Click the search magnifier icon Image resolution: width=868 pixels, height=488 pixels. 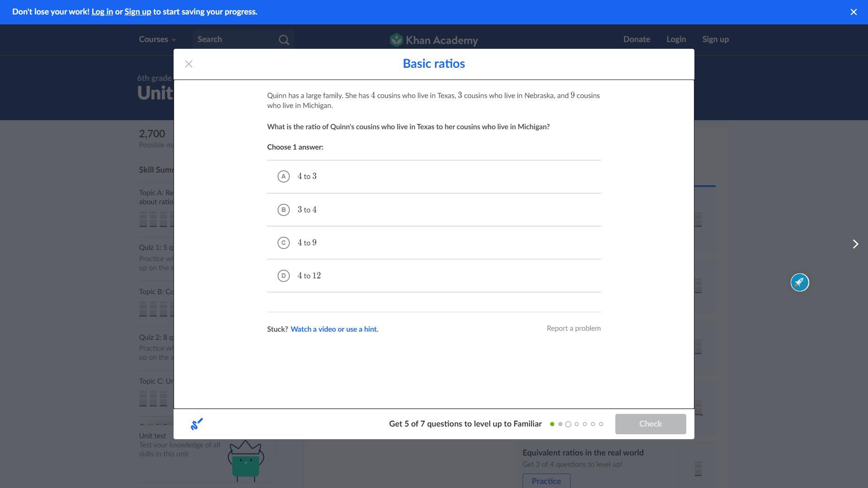click(284, 40)
